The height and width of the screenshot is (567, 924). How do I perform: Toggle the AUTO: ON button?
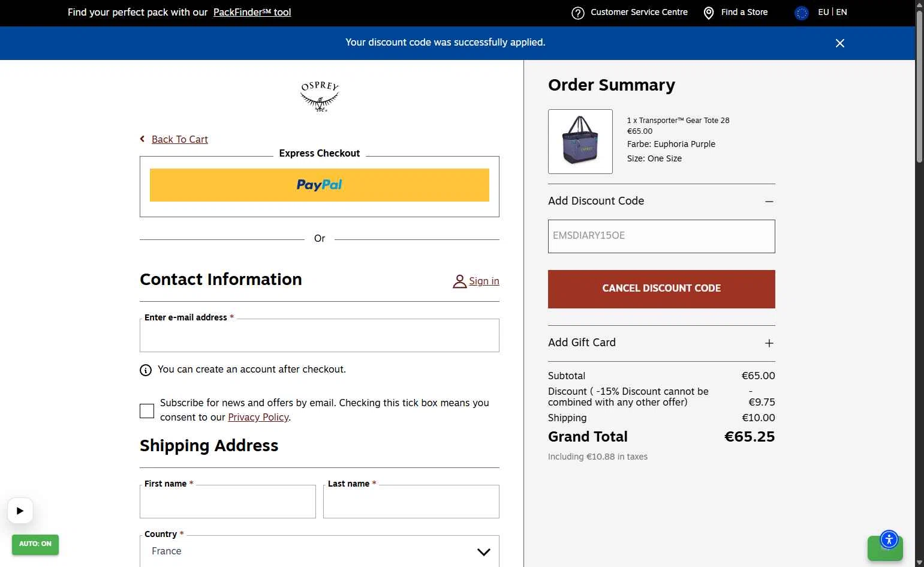click(35, 544)
